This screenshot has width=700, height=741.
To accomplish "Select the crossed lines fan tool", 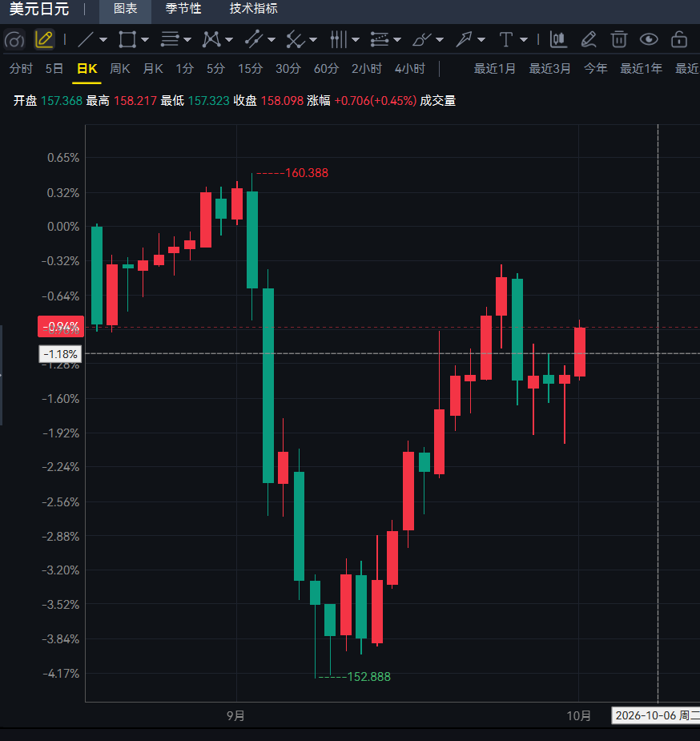I will point(296,40).
